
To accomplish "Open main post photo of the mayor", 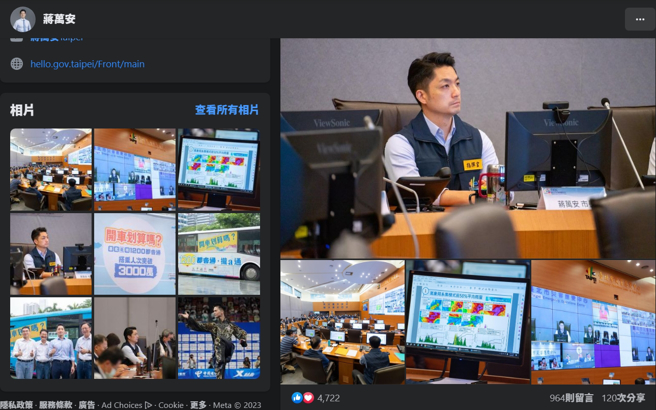I will [467, 148].
